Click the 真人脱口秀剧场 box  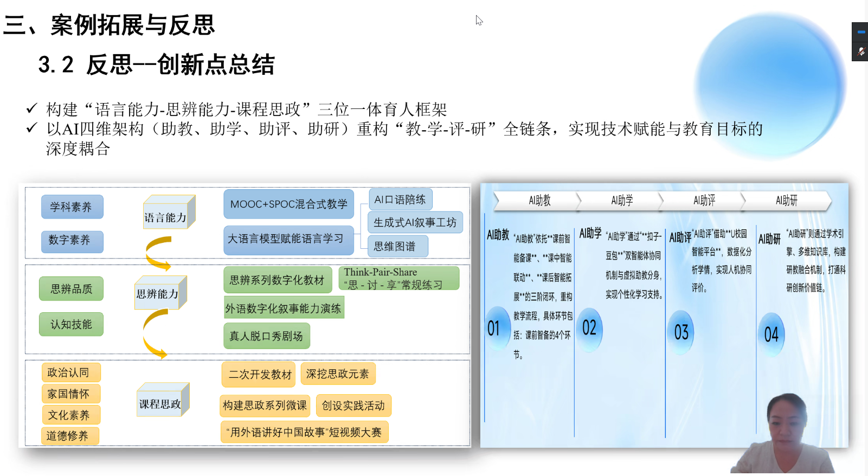267,336
